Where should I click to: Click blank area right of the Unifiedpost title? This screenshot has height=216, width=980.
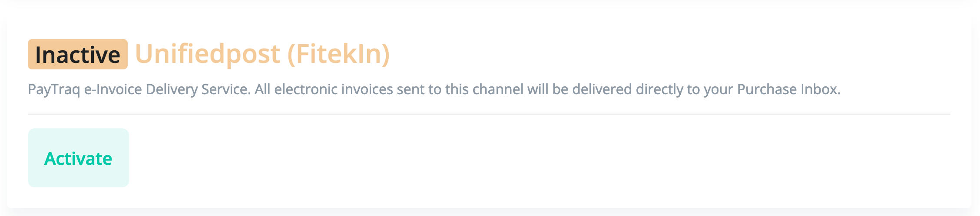pos(652,54)
